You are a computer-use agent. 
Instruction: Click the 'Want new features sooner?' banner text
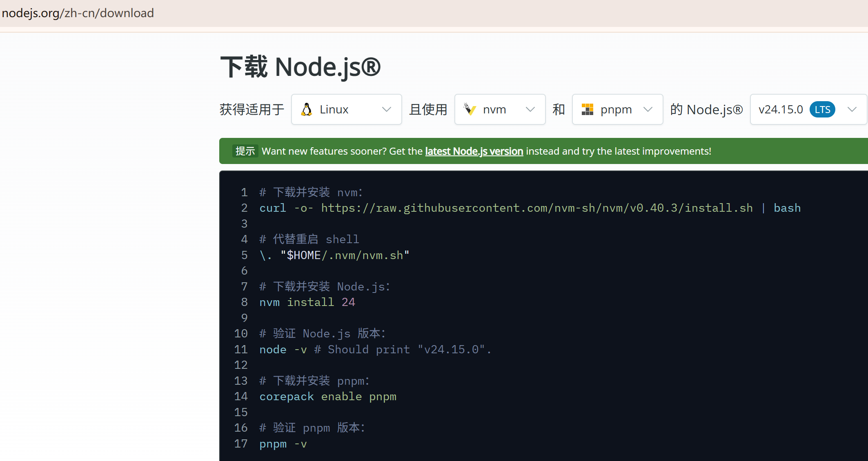(x=324, y=151)
